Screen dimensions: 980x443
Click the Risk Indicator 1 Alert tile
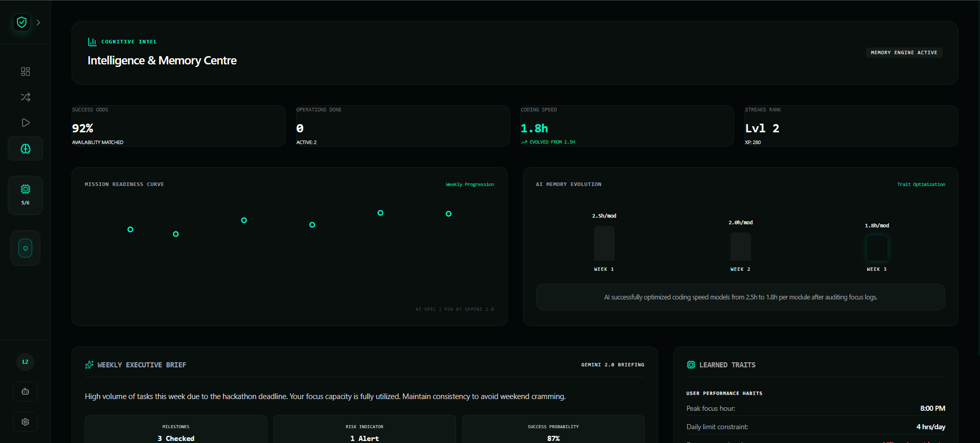[364, 429]
